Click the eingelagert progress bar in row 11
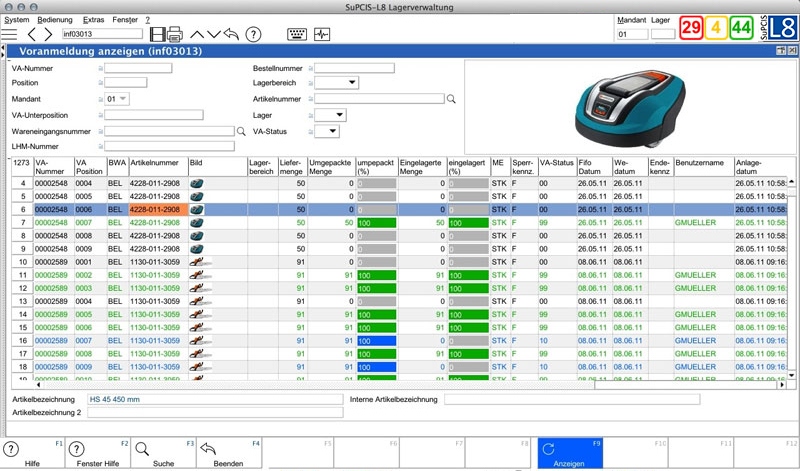Viewport: 800px width, 471px height. (x=468, y=275)
